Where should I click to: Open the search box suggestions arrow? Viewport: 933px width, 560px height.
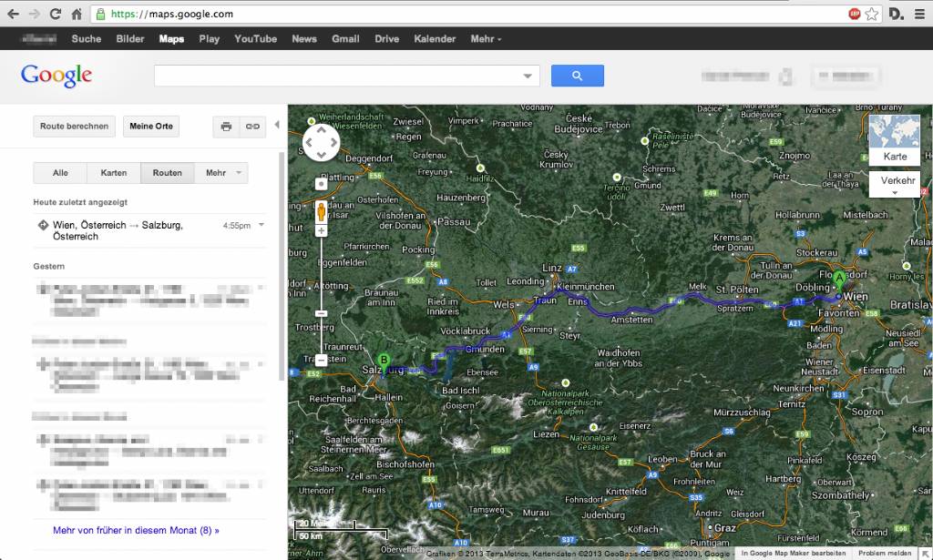click(528, 76)
